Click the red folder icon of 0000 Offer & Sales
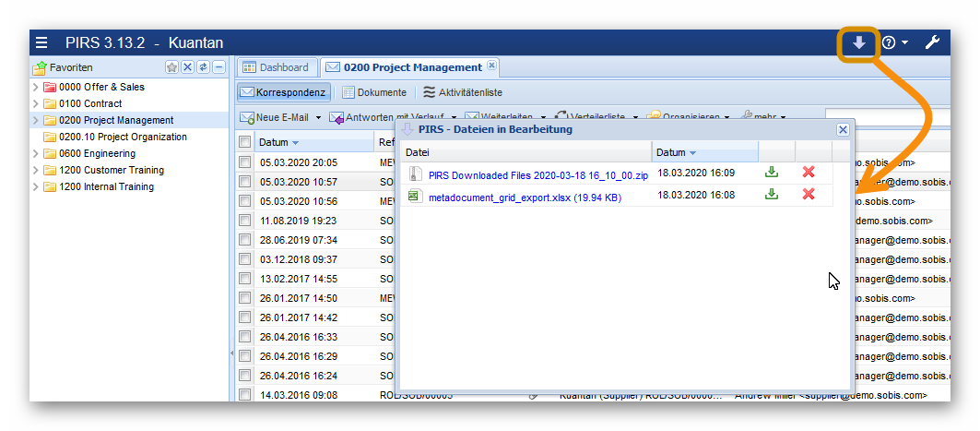The image size is (980, 431). point(50,87)
